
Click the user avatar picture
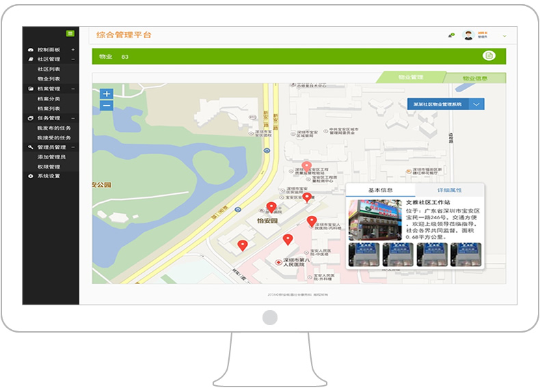coord(468,35)
